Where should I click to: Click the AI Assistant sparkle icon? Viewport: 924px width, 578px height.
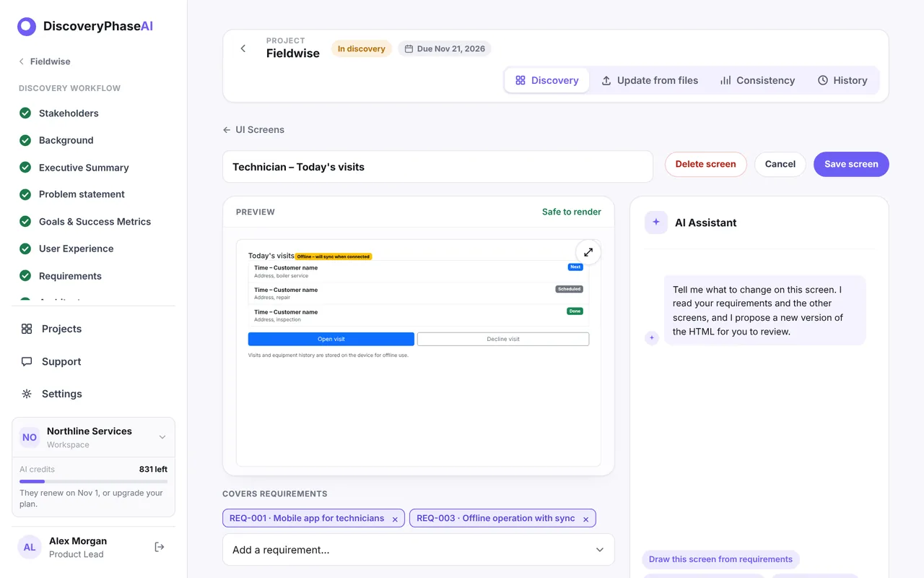(655, 223)
